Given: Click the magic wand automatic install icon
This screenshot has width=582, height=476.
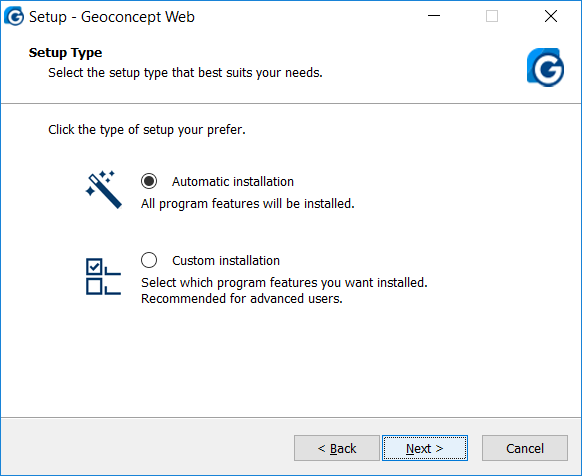Looking at the screenshot, I should pyautogui.click(x=103, y=190).
